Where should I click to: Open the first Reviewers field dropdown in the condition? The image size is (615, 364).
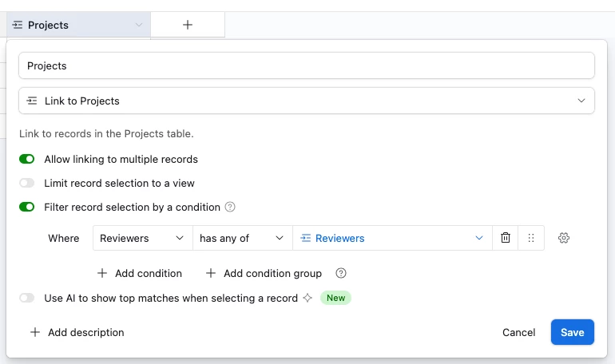coord(142,238)
